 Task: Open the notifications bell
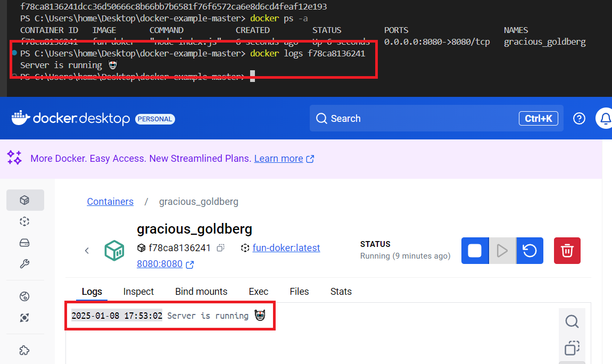tap(606, 118)
